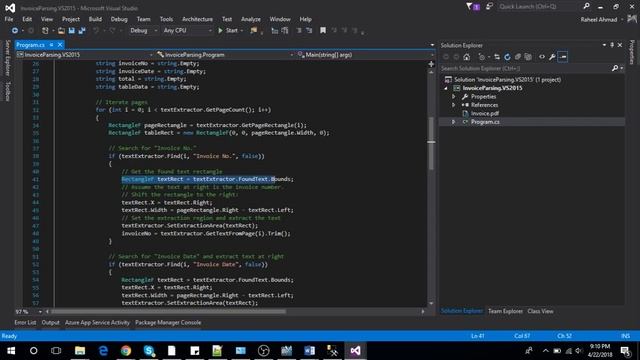Click the View Code icon in Solution Explorer
640x360 pixels.
point(542,57)
